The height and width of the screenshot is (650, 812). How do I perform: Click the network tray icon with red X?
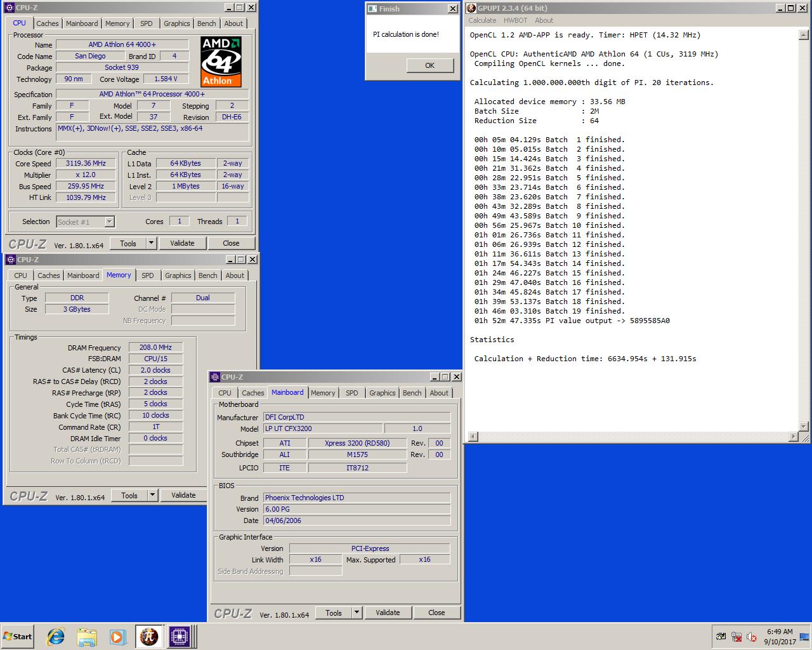[x=737, y=637]
